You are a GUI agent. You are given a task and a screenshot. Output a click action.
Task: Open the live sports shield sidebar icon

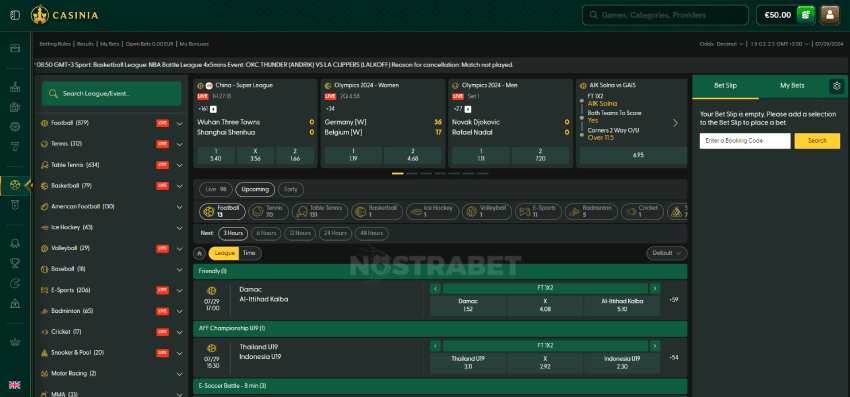click(x=15, y=204)
